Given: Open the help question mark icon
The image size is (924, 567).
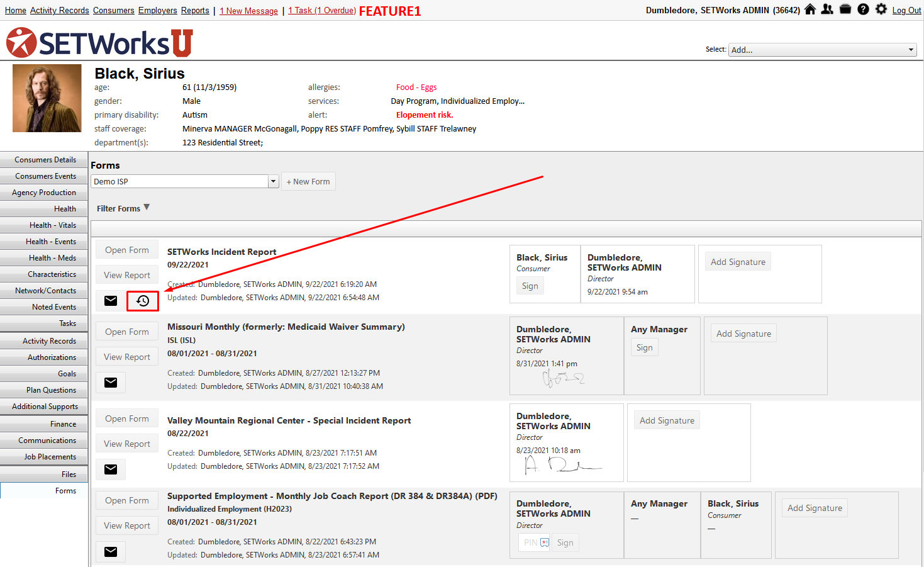Looking at the screenshot, I should pyautogui.click(x=863, y=9).
